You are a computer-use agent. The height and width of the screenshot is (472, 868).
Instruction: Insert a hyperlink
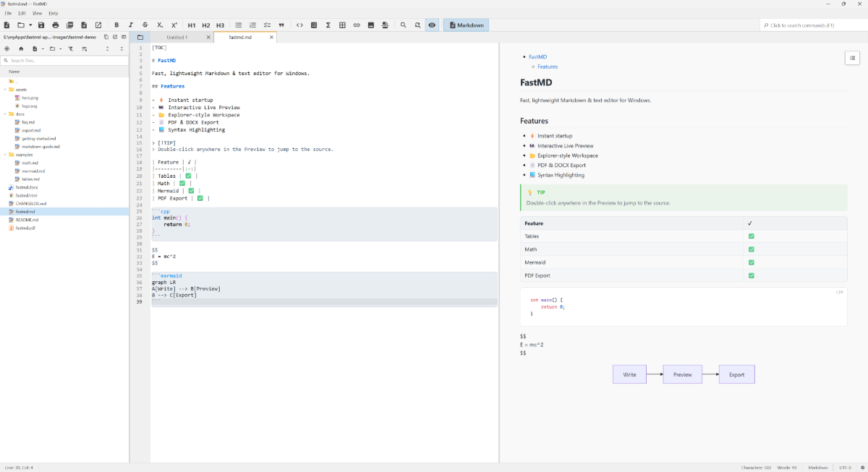[x=357, y=25]
